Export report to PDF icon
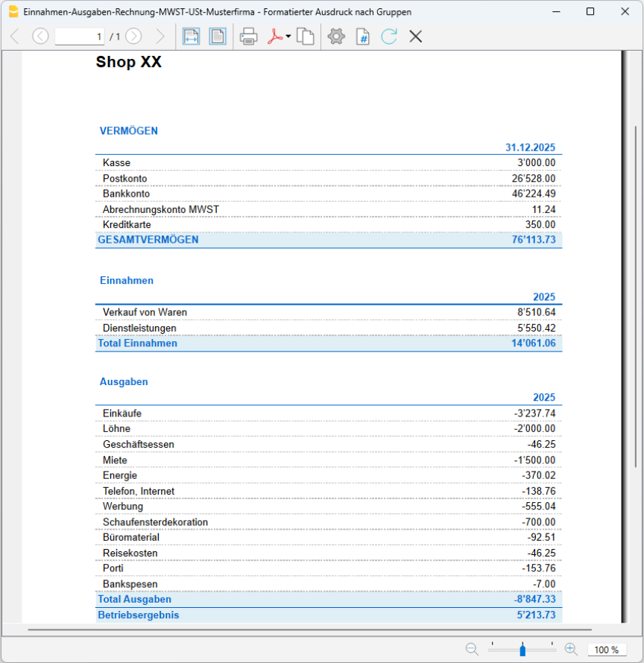 [x=275, y=37]
